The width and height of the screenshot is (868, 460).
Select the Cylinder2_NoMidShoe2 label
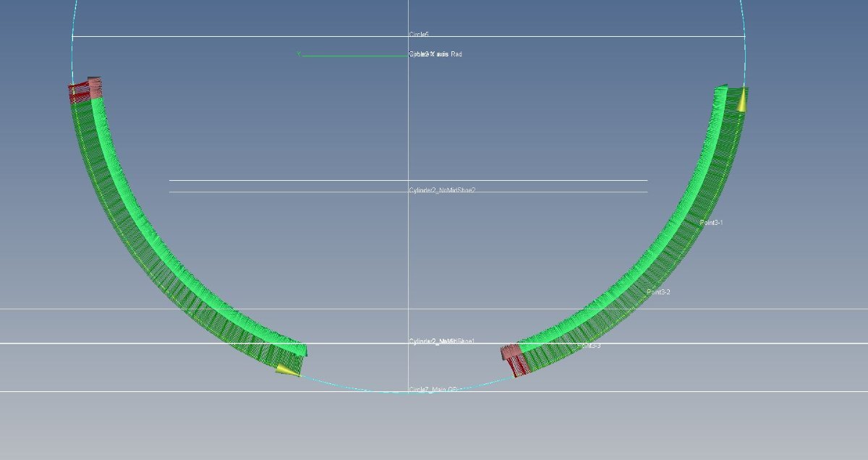[x=442, y=190]
